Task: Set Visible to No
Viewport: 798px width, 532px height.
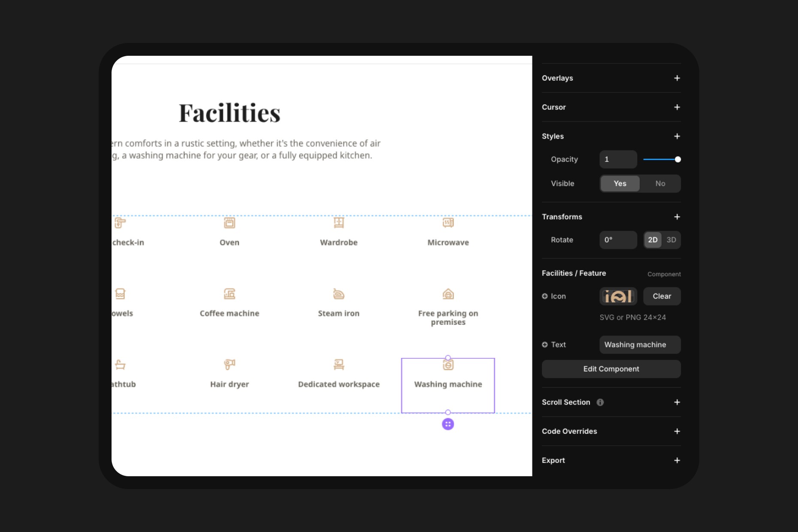Action: [660, 184]
